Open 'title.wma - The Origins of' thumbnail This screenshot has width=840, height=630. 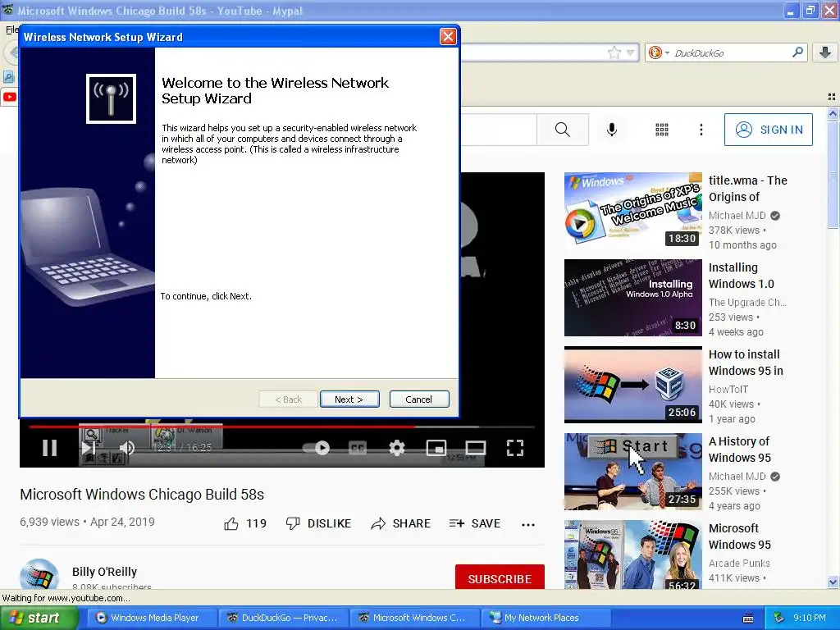coord(633,210)
